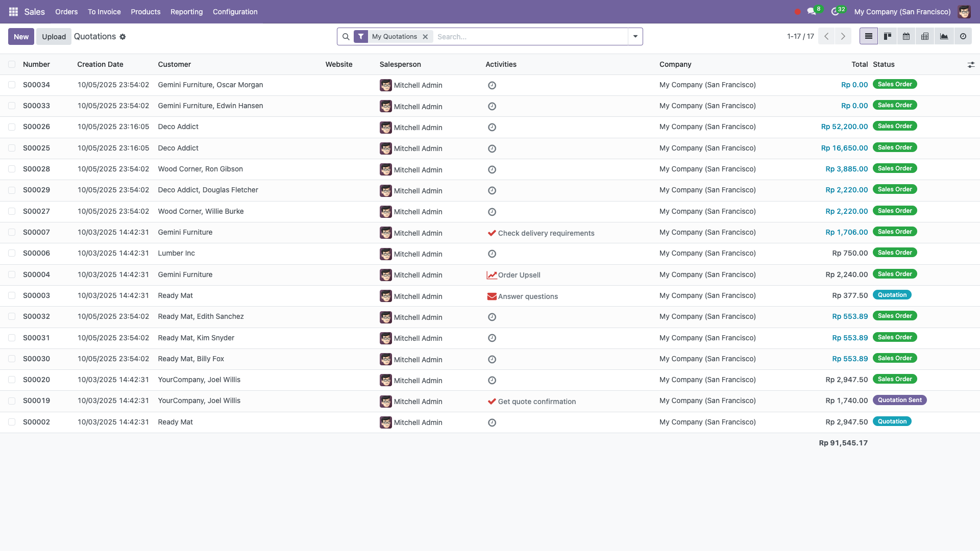Click the search input field
This screenshot has height=551, width=980.
pyautogui.click(x=531, y=37)
